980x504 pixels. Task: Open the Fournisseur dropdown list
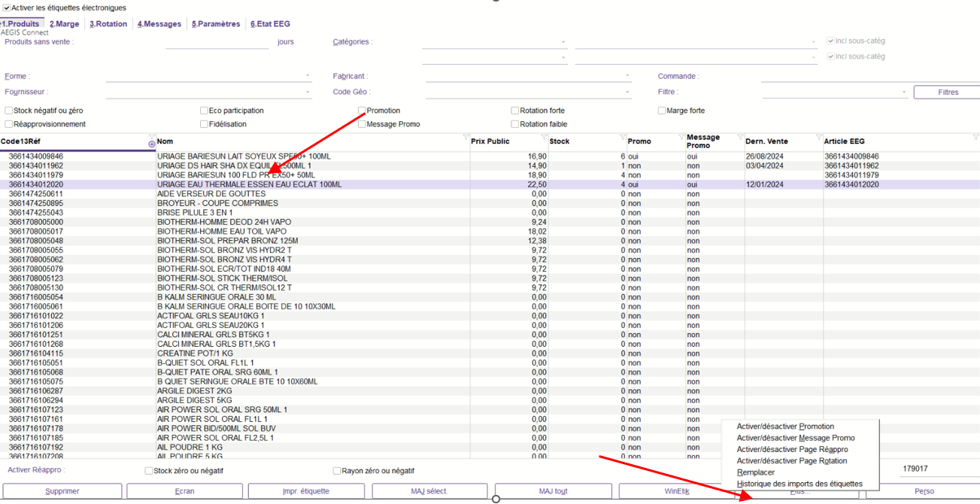pyautogui.click(x=308, y=92)
